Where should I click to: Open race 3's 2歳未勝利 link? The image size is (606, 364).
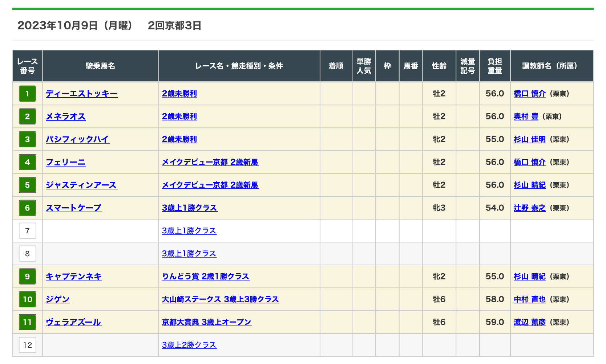coord(179,139)
